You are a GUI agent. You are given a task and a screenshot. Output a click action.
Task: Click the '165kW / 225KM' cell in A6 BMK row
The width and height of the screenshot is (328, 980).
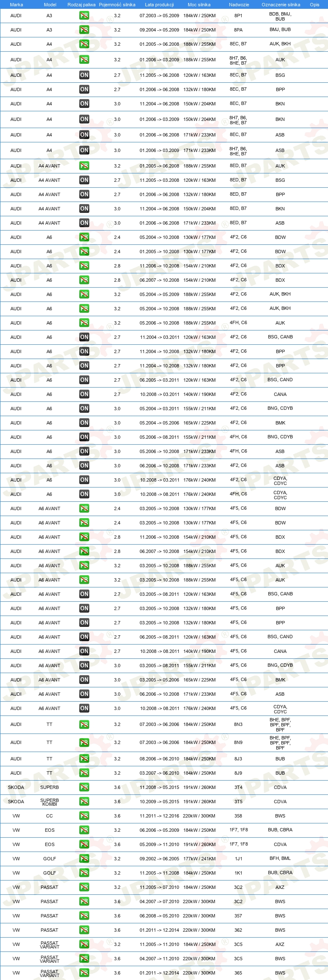tap(199, 423)
